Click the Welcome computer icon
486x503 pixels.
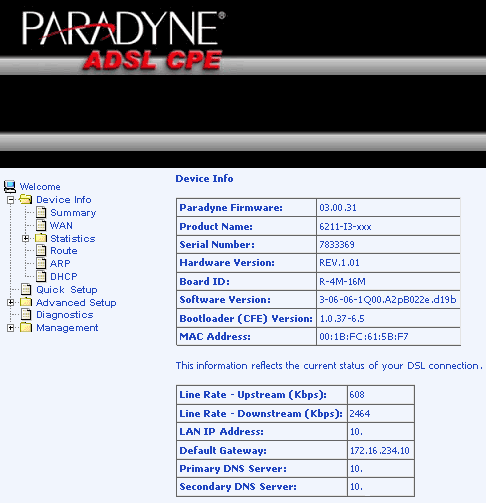(x=10, y=187)
